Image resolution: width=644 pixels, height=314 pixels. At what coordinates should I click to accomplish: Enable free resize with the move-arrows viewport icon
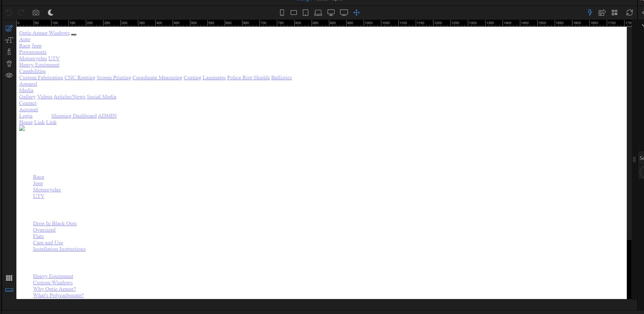(x=356, y=12)
